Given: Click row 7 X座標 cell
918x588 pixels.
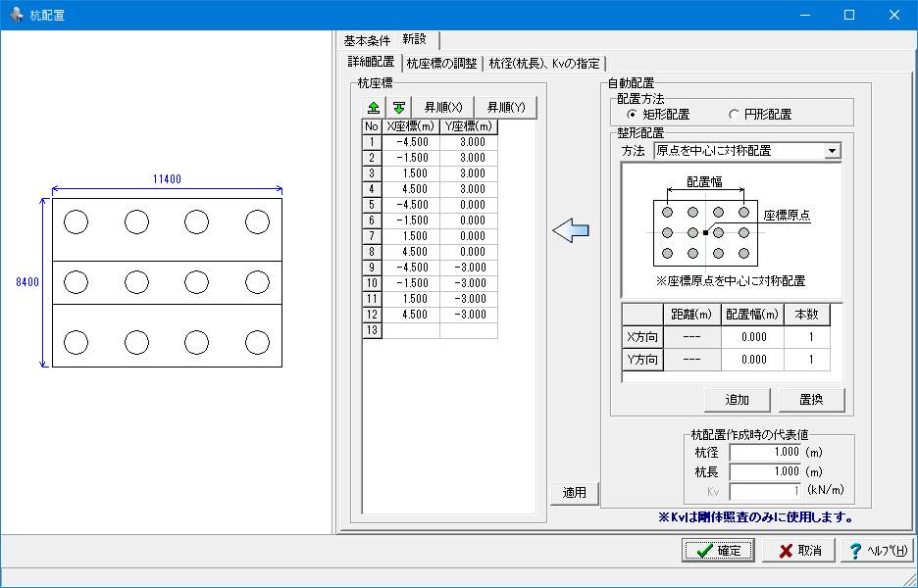Looking at the screenshot, I should click(x=411, y=236).
